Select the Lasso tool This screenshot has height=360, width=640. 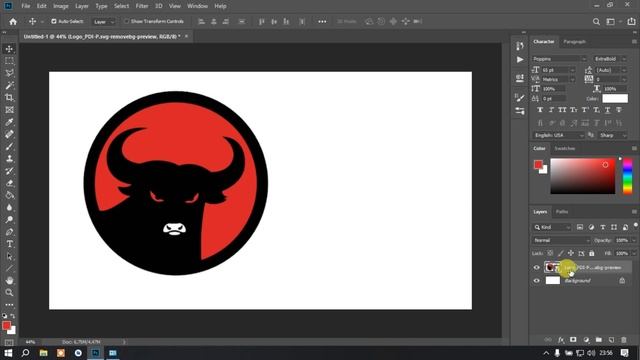pos(9,73)
